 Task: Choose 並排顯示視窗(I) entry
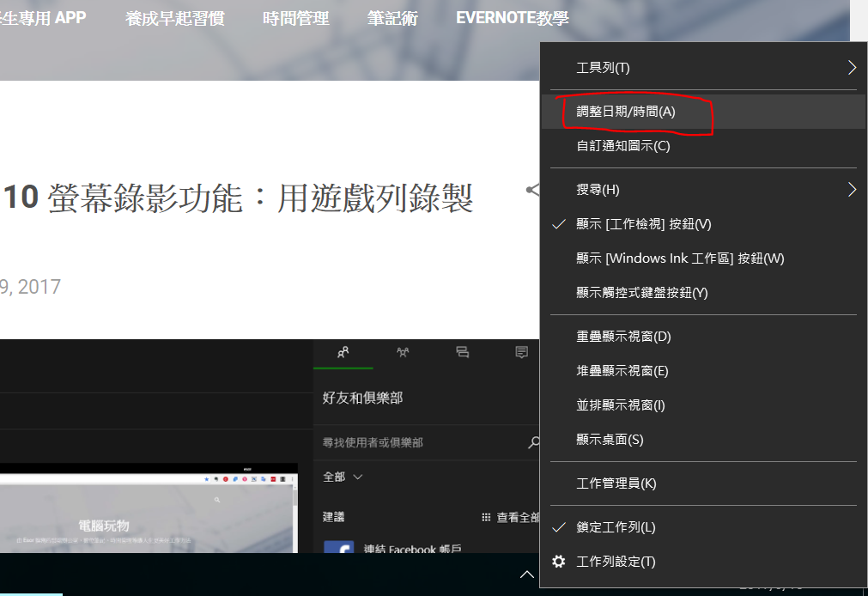[x=703, y=405]
